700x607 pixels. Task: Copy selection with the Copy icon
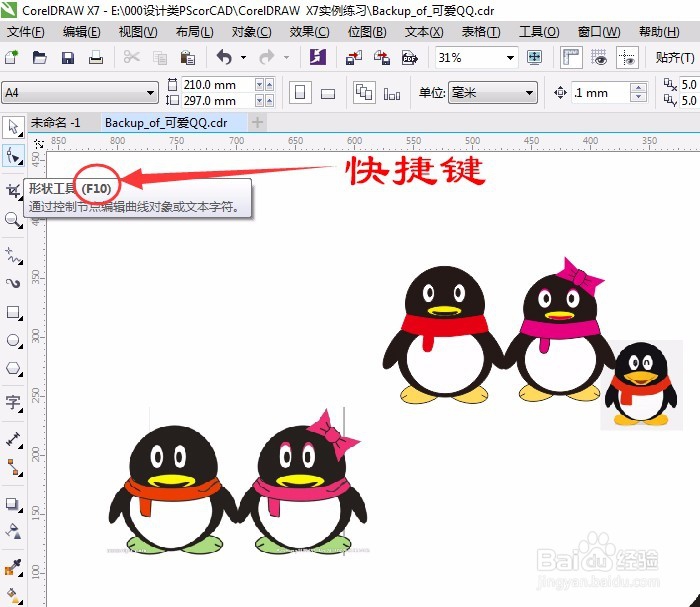[x=160, y=58]
